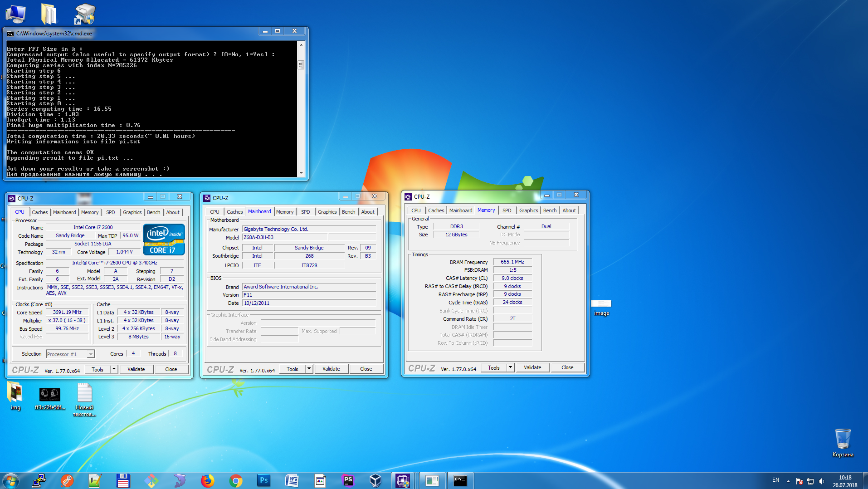This screenshot has width=868, height=489.
Task: Open the network tray icon
Action: tap(810, 481)
